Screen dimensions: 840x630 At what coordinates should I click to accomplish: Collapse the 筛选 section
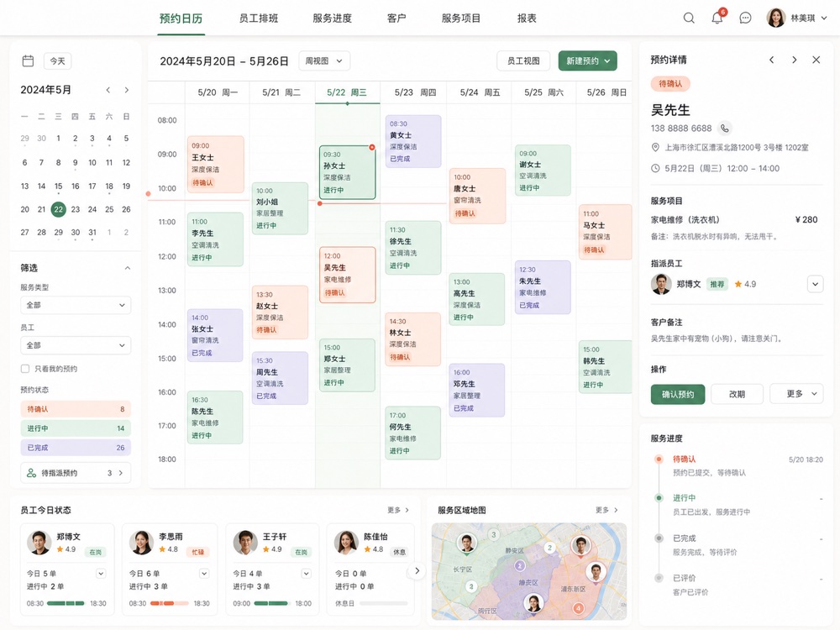(x=128, y=268)
